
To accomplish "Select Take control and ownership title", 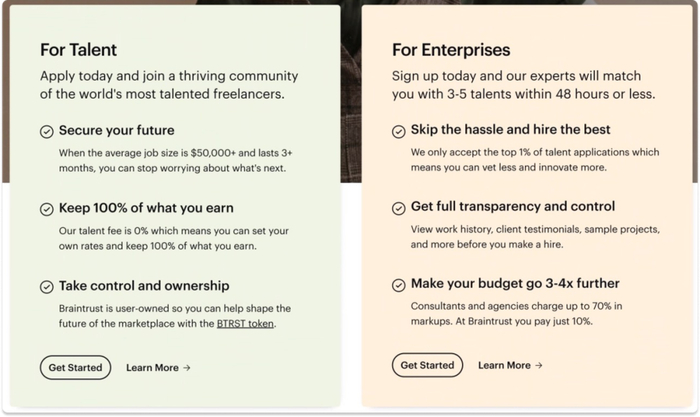I will tap(144, 285).
